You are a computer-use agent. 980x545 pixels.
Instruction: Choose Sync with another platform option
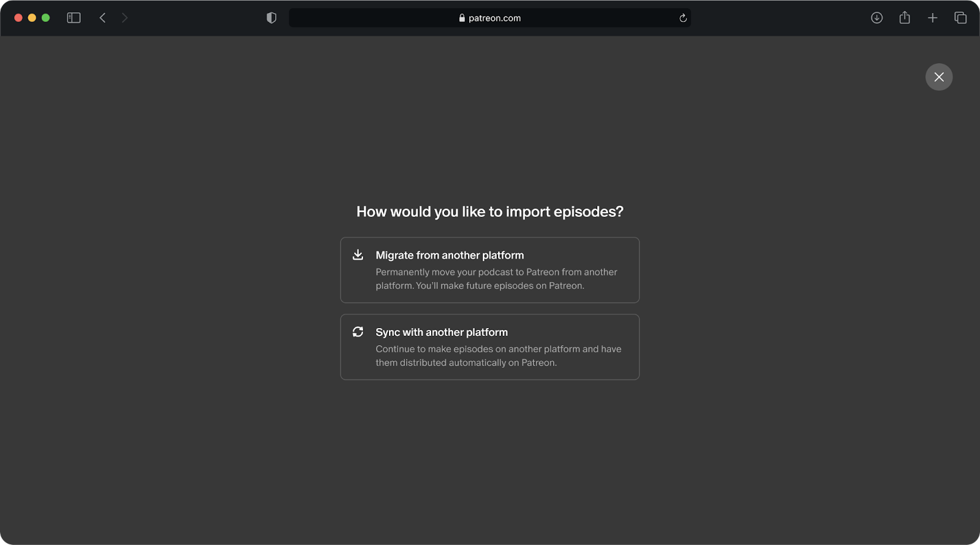click(490, 347)
